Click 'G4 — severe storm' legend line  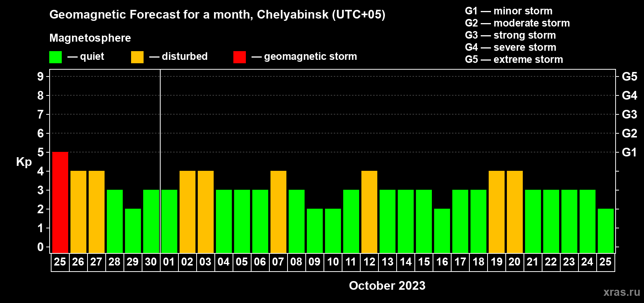pos(510,47)
